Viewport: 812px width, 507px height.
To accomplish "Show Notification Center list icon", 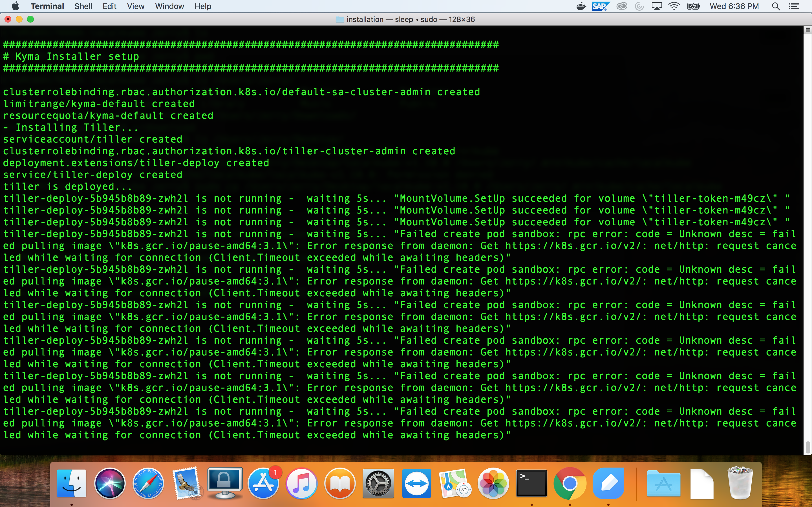I will 794,6.
